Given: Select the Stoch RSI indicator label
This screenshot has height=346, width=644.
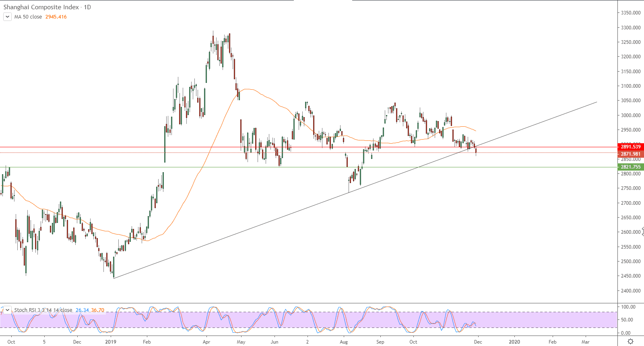Looking at the screenshot, I should 43,310.
